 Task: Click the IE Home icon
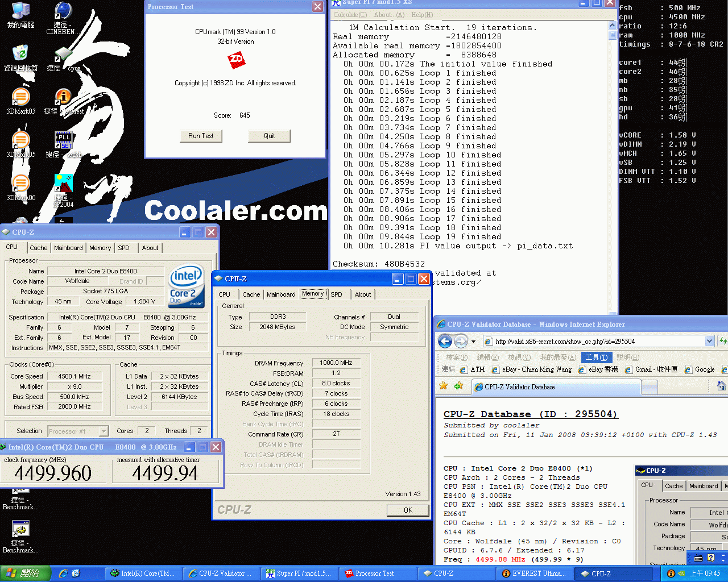721,386
